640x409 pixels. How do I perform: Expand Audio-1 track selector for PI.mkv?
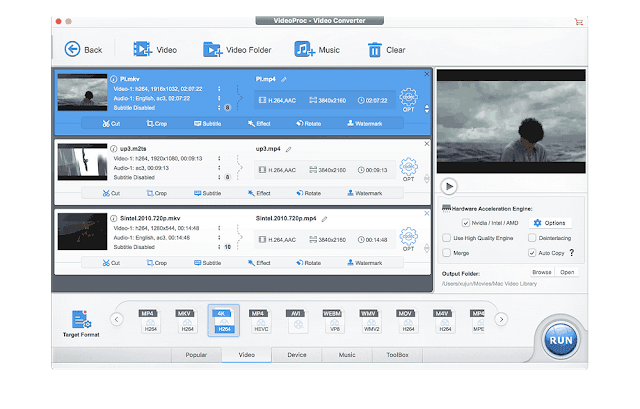point(219,98)
